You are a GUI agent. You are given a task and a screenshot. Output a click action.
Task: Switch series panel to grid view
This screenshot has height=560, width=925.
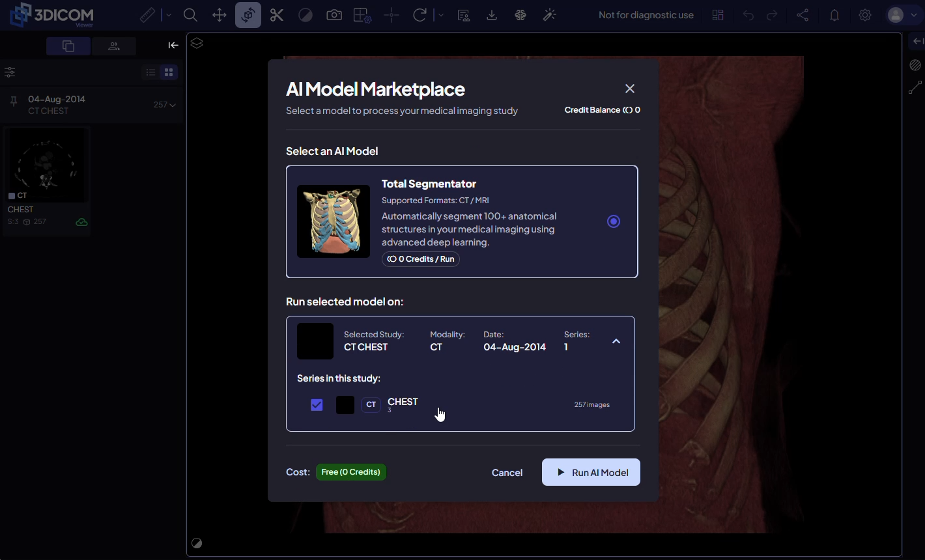(x=169, y=72)
